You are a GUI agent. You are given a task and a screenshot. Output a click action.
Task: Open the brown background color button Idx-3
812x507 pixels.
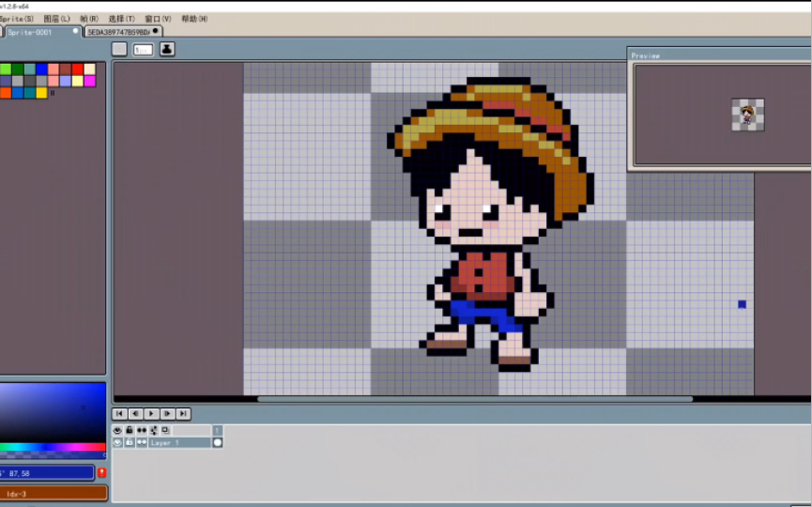point(54,494)
